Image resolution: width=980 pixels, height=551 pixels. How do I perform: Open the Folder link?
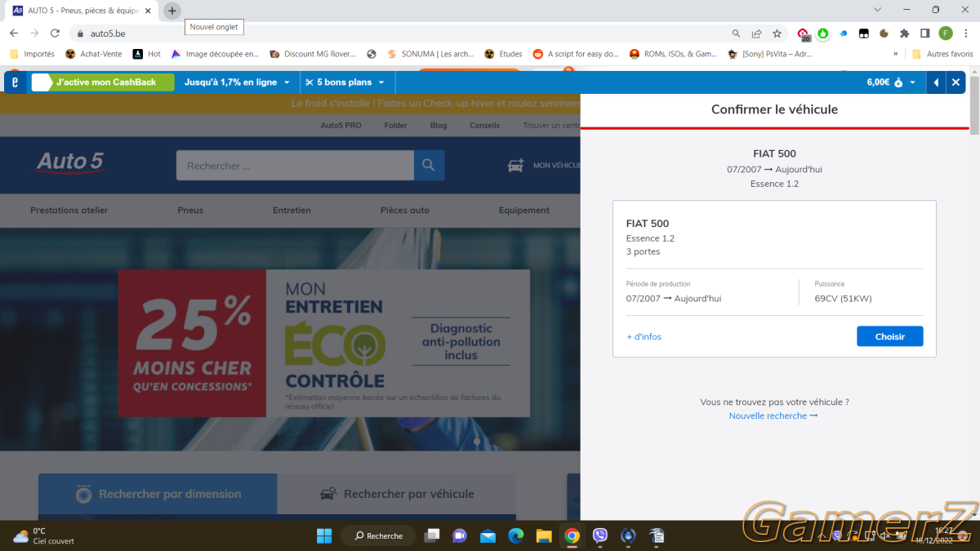point(396,125)
